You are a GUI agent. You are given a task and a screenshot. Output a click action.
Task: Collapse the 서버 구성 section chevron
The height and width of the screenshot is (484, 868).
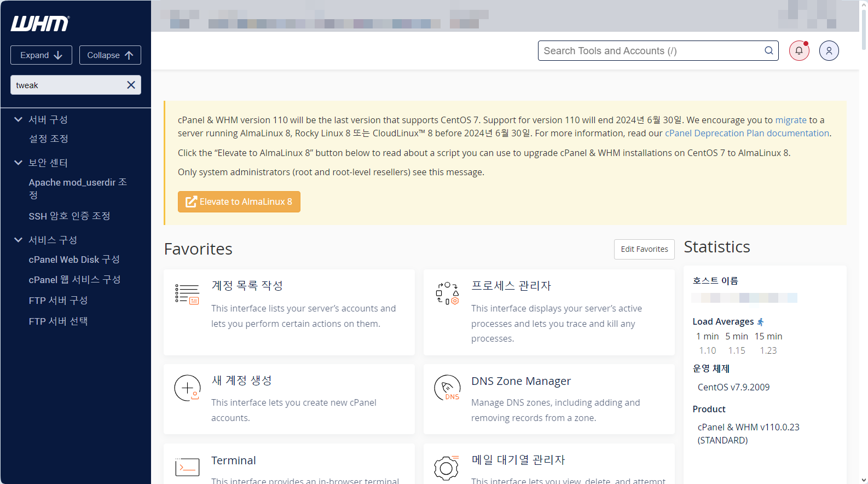tap(18, 119)
